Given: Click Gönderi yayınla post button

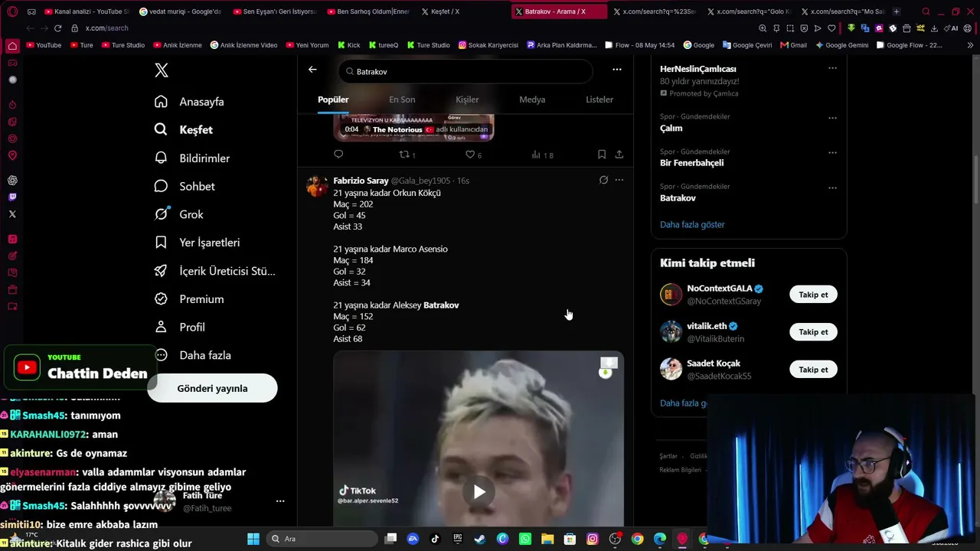Looking at the screenshot, I should click(212, 388).
